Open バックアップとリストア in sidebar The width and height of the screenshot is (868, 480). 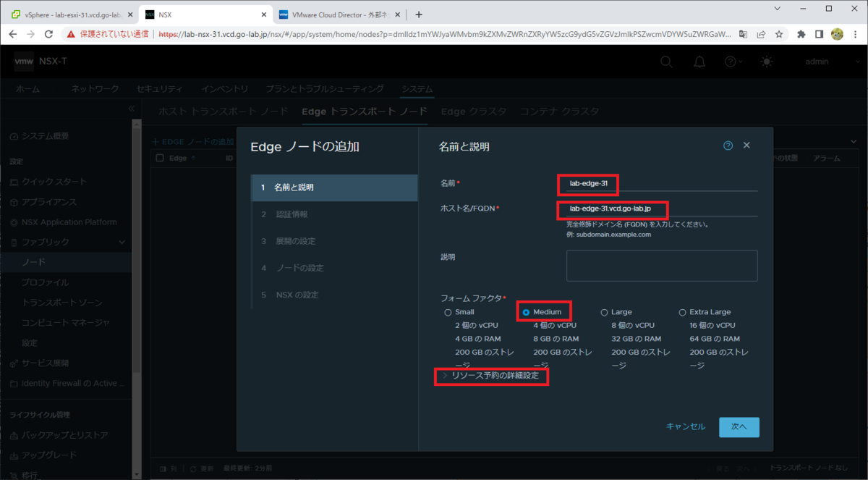(64, 435)
